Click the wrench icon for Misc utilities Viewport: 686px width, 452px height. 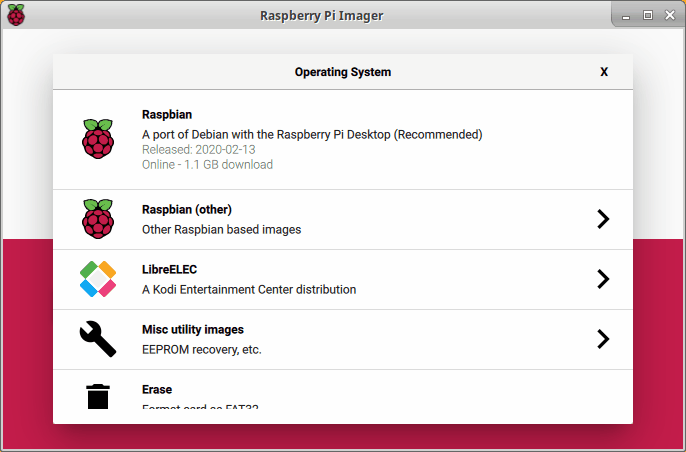pos(98,339)
